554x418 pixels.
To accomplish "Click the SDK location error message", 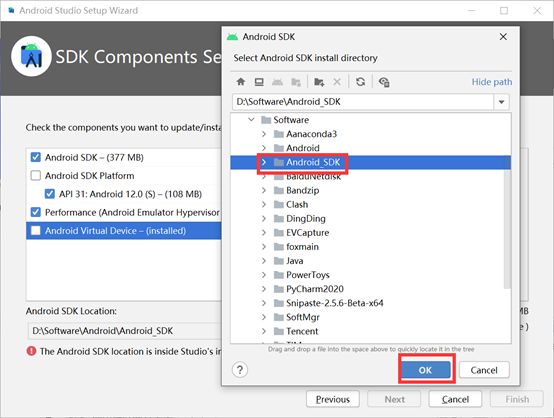I will pyautogui.click(x=130, y=351).
